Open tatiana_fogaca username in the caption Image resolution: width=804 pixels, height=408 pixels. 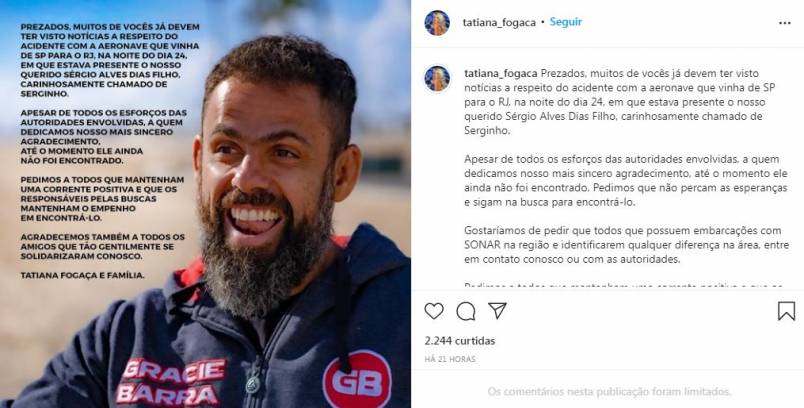(501, 73)
